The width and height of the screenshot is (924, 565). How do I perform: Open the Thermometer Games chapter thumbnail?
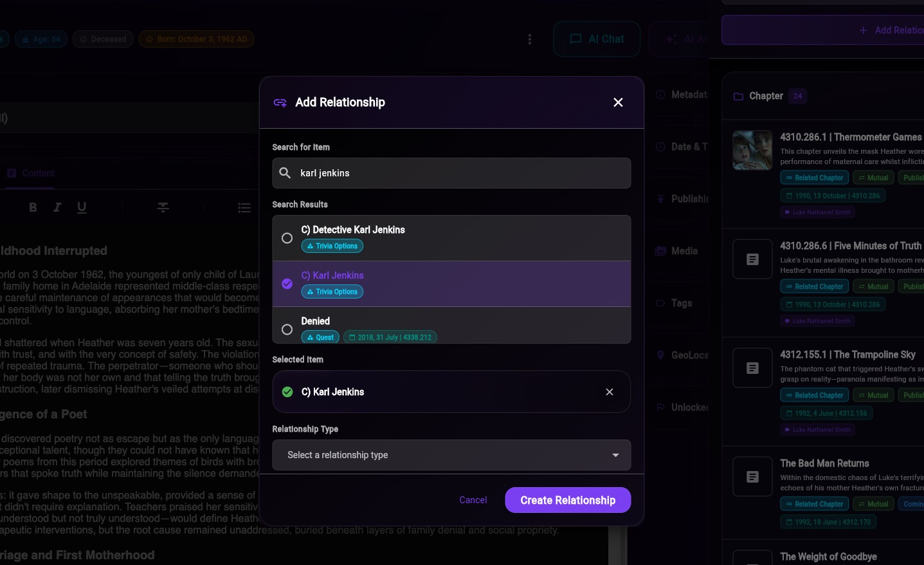752,150
